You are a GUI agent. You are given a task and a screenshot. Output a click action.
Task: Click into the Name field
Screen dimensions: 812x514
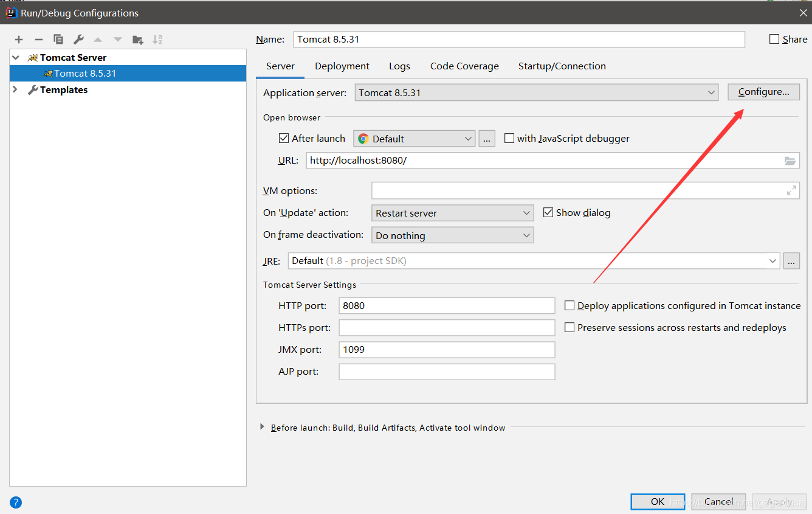click(x=519, y=39)
